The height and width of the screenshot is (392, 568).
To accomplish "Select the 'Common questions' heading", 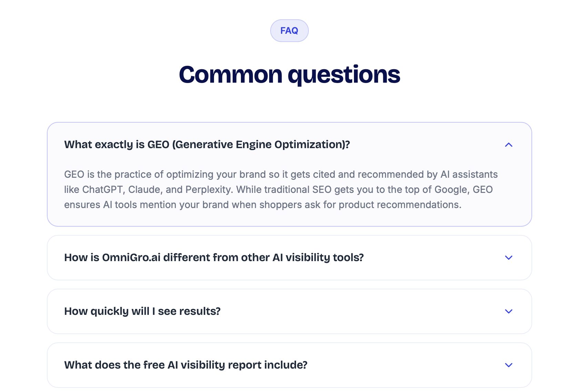I will [290, 74].
